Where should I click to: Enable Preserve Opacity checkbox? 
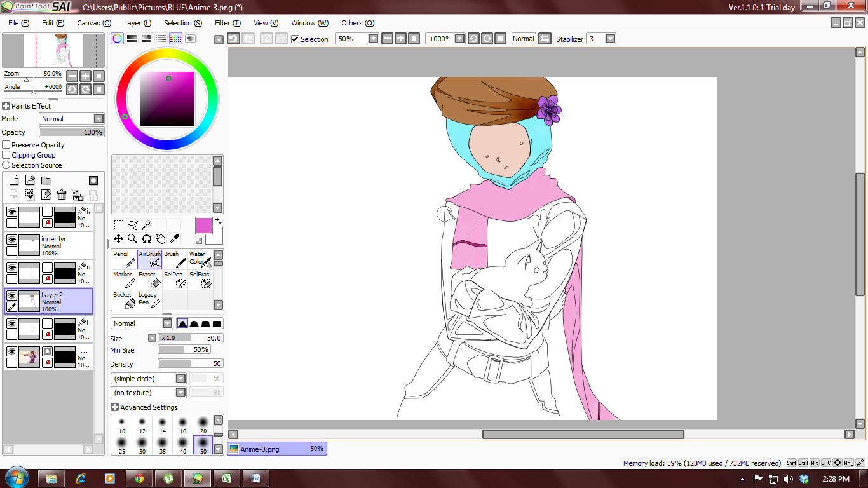[6, 145]
